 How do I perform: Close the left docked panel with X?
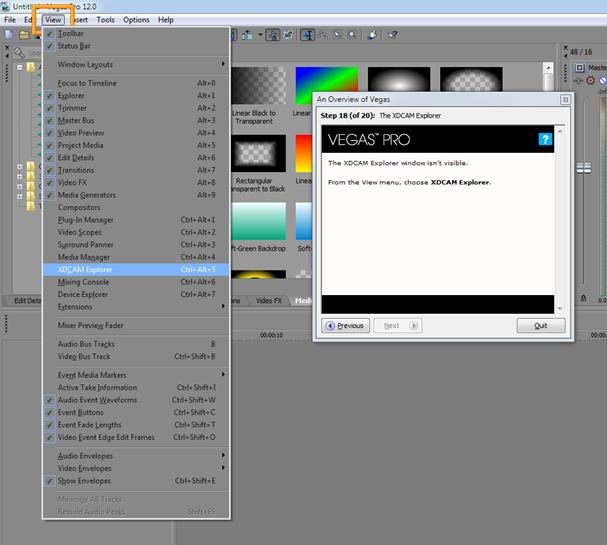click(7, 48)
